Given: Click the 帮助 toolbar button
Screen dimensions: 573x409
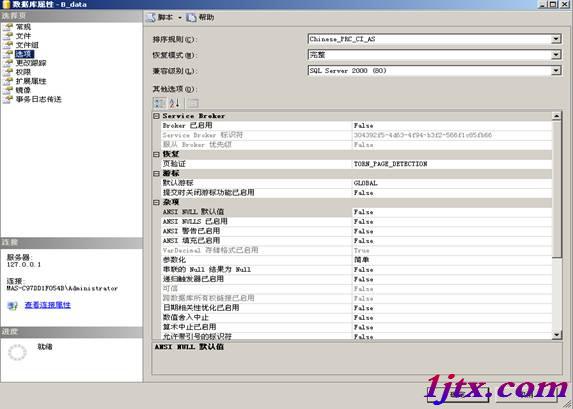Looking at the screenshot, I should (200, 18).
